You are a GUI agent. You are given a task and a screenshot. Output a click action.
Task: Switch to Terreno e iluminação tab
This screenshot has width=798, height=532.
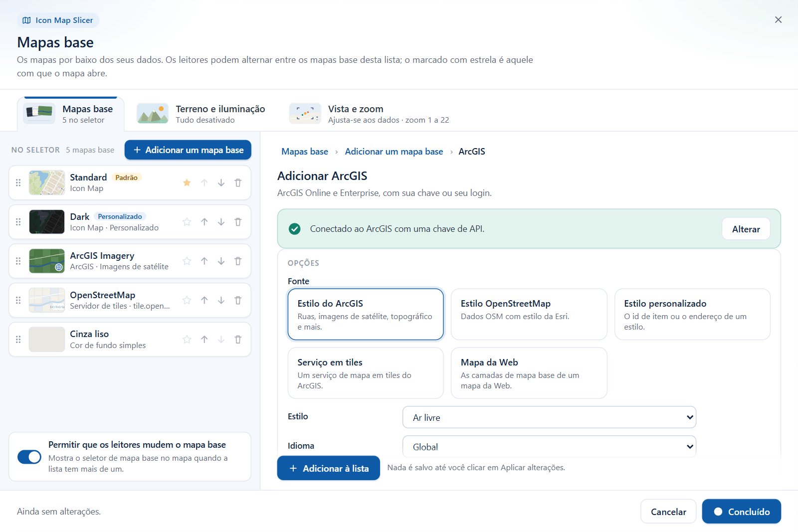pos(201,114)
